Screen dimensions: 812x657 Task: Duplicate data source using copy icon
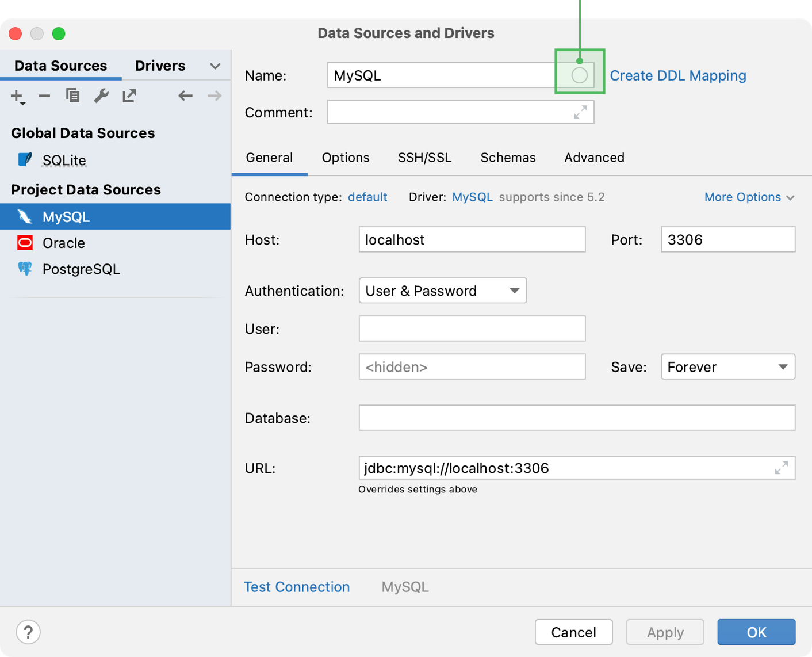(72, 96)
